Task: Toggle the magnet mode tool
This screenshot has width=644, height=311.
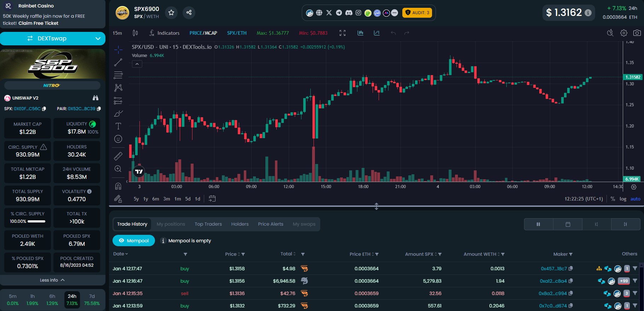Action: [118, 186]
